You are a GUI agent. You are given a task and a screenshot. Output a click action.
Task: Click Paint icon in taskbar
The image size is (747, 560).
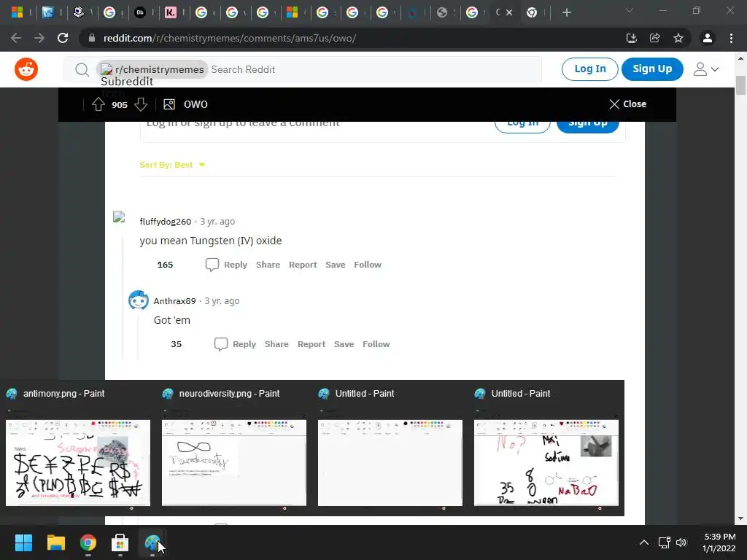[152, 542]
